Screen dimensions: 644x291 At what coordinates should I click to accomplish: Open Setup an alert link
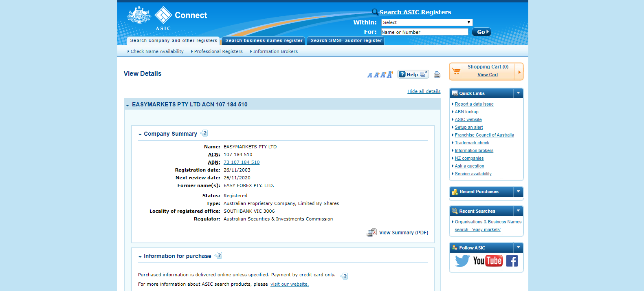(468, 127)
